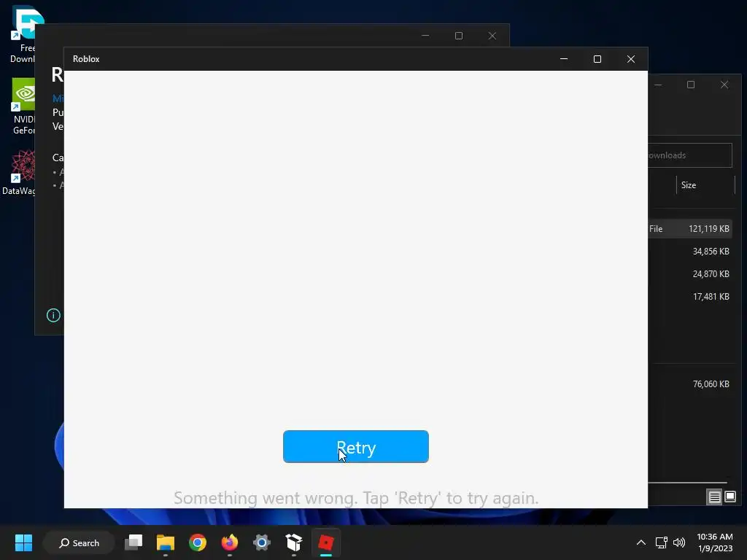Click the info icon in the installer window
747x560 pixels.
53,315
